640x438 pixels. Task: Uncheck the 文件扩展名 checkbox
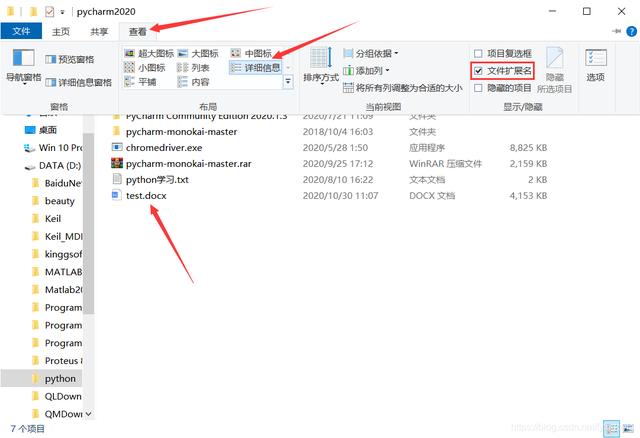tap(479, 71)
